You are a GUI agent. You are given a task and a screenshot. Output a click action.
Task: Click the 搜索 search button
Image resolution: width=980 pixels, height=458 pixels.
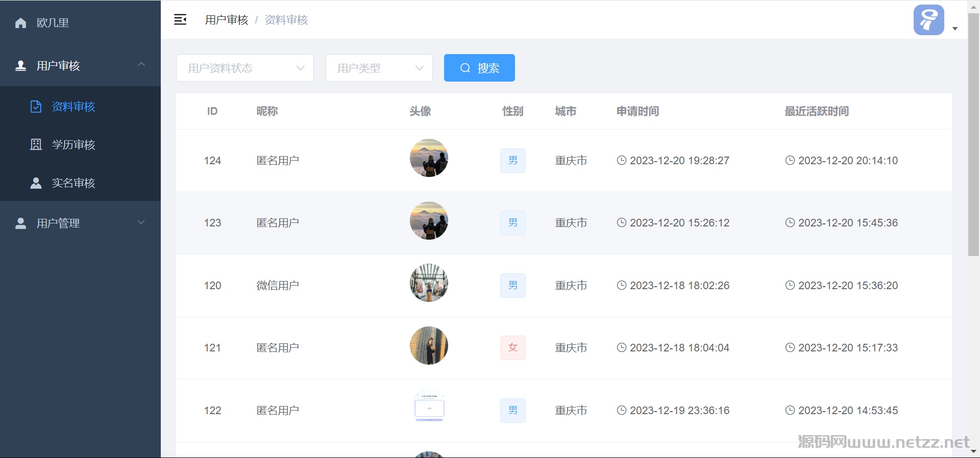[x=479, y=68]
